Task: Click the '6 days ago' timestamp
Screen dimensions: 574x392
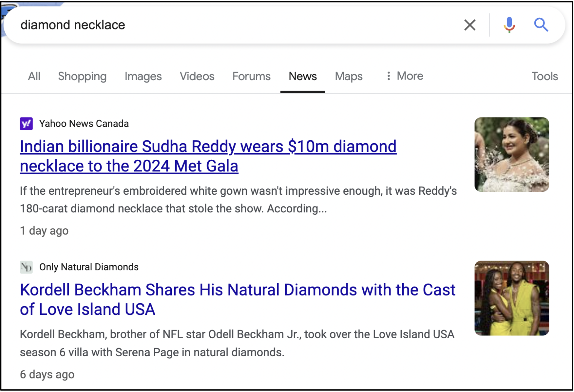Action: [47, 374]
